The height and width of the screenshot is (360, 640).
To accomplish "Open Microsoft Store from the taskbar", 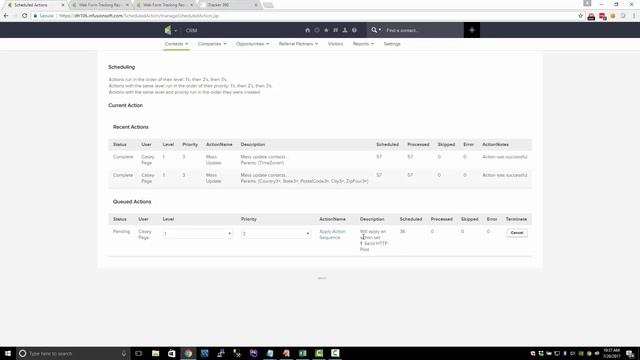I will pyautogui.click(x=172, y=353).
